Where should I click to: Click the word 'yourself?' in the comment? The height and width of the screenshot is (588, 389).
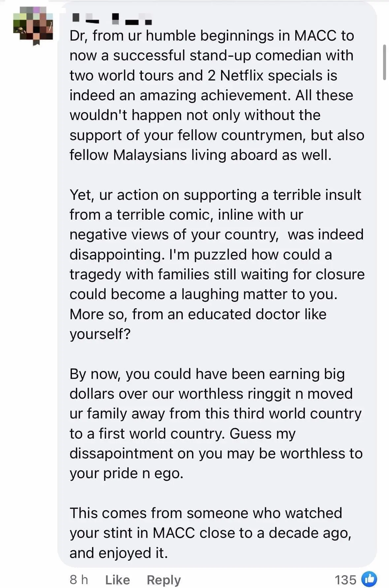click(100, 334)
